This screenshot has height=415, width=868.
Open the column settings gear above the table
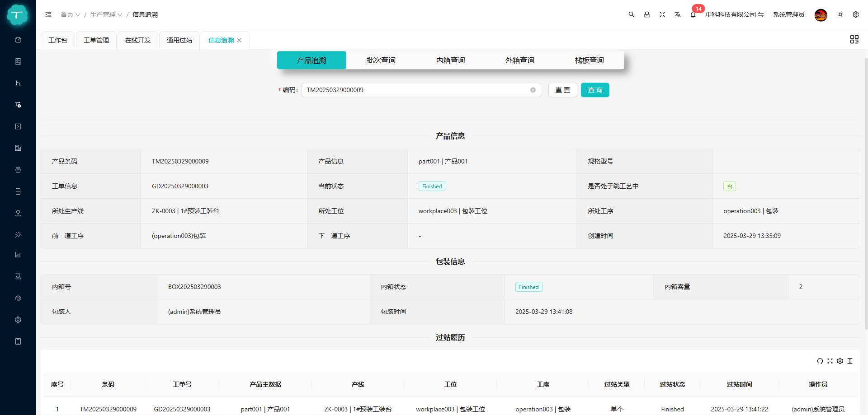click(840, 361)
